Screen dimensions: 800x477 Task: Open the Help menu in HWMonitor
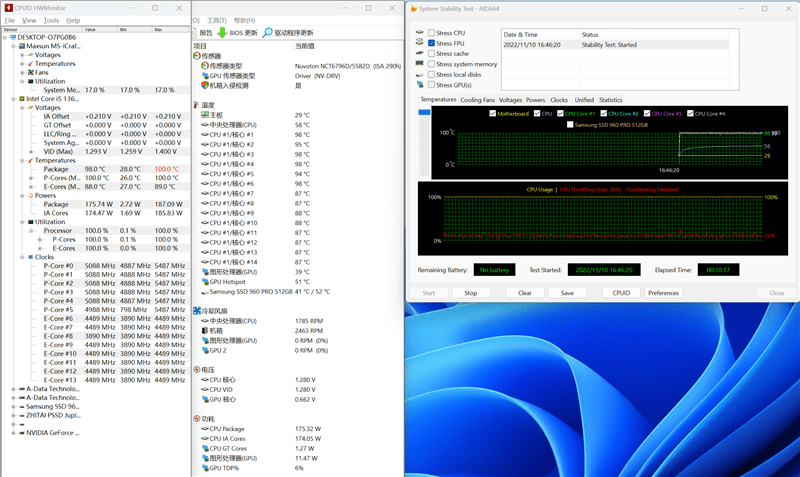(73, 20)
